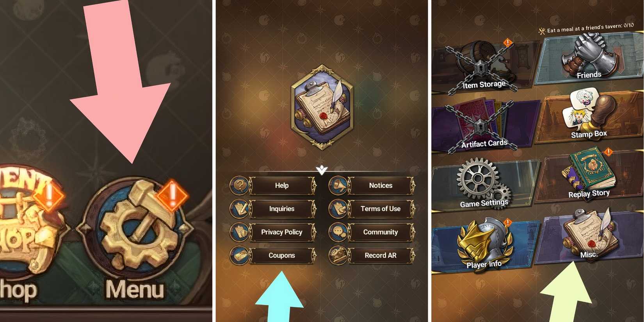644x322 pixels.
Task: Open the Coupons ticket icon
Action: point(240,256)
